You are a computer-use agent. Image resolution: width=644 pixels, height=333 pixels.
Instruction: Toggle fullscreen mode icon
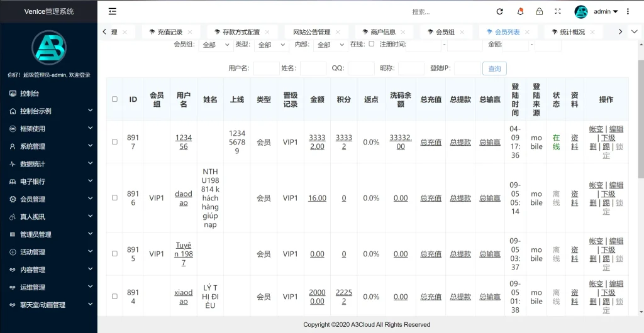[x=558, y=11]
